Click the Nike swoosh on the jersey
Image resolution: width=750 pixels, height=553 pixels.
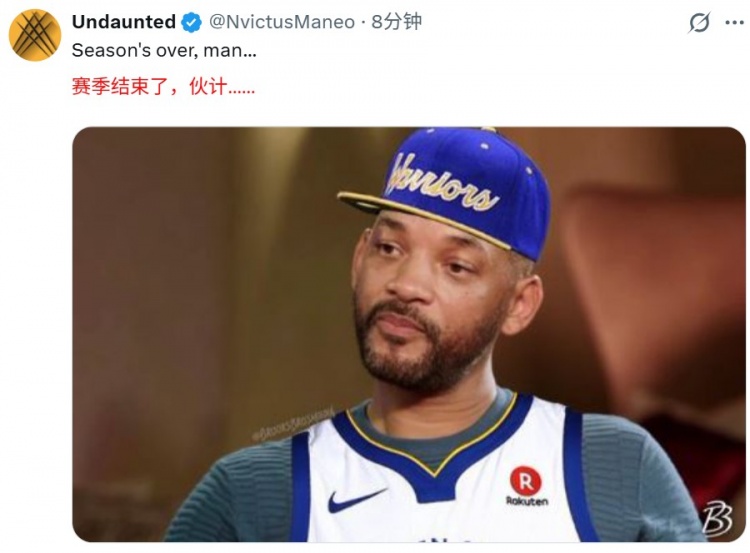[x=356, y=500]
